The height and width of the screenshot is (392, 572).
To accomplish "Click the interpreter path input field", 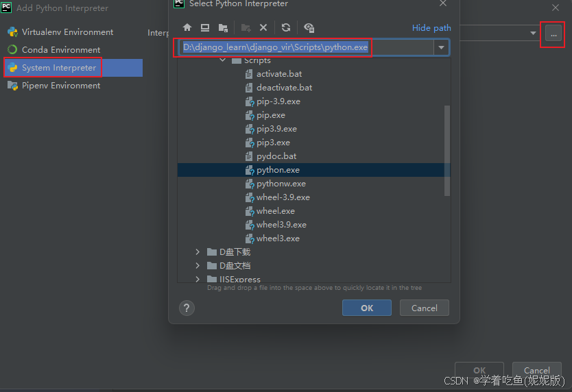I will [x=307, y=47].
